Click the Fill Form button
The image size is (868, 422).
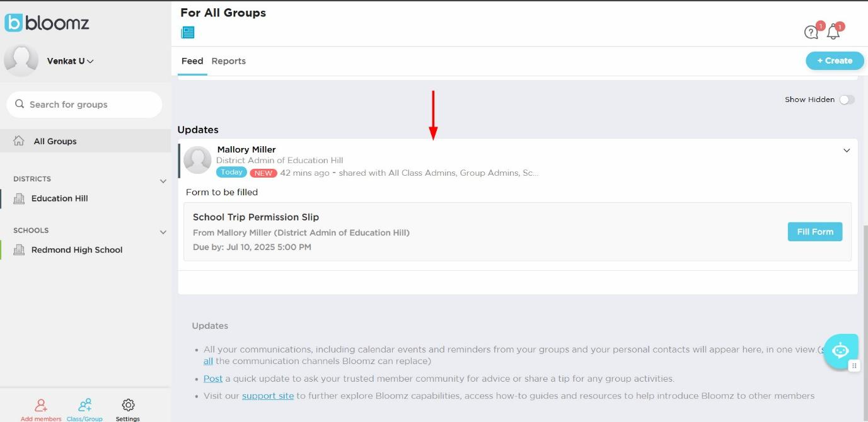coord(815,232)
